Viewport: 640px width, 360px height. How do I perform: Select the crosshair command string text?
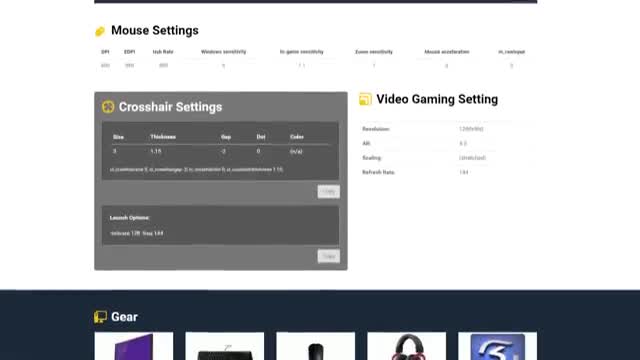pyautogui.click(x=196, y=169)
